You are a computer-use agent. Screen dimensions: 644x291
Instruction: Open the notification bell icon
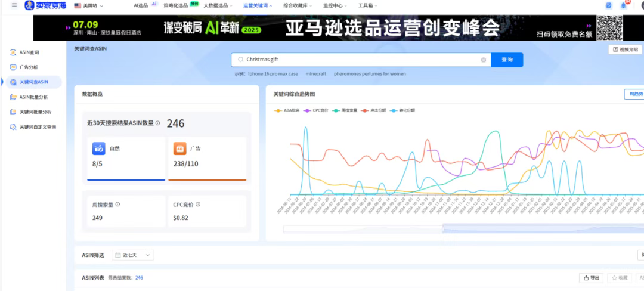coord(624,6)
